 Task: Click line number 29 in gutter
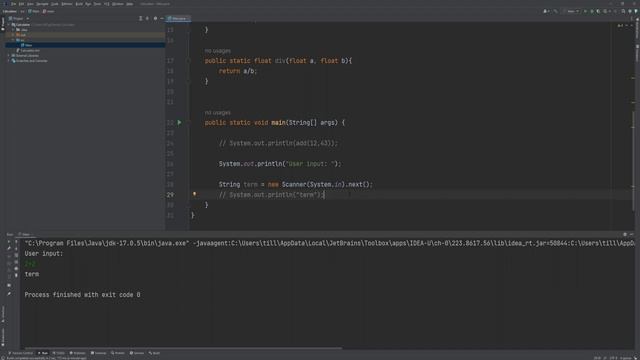click(x=170, y=195)
